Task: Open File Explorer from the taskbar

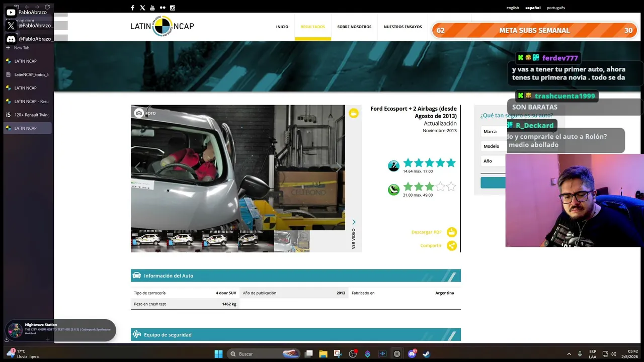Action: tap(323, 354)
